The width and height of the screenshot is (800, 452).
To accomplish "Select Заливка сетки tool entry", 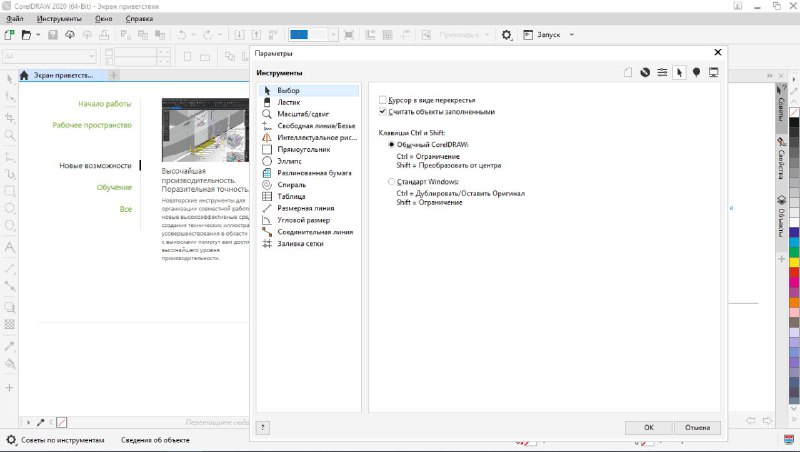I will (309, 244).
